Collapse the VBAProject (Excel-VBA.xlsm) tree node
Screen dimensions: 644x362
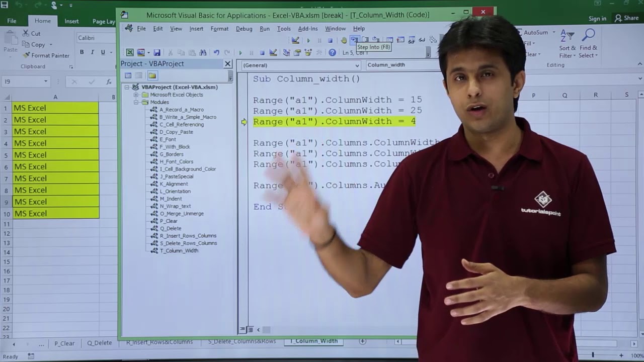pyautogui.click(x=127, y=87)
